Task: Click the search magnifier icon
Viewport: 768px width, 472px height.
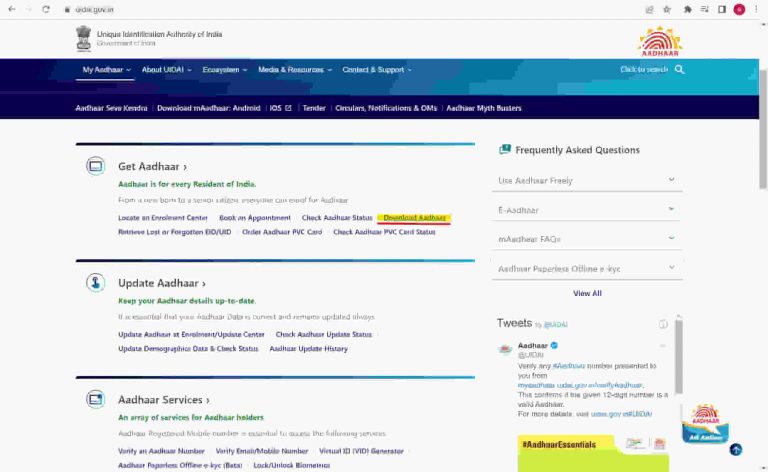Action: coord(680,70)
